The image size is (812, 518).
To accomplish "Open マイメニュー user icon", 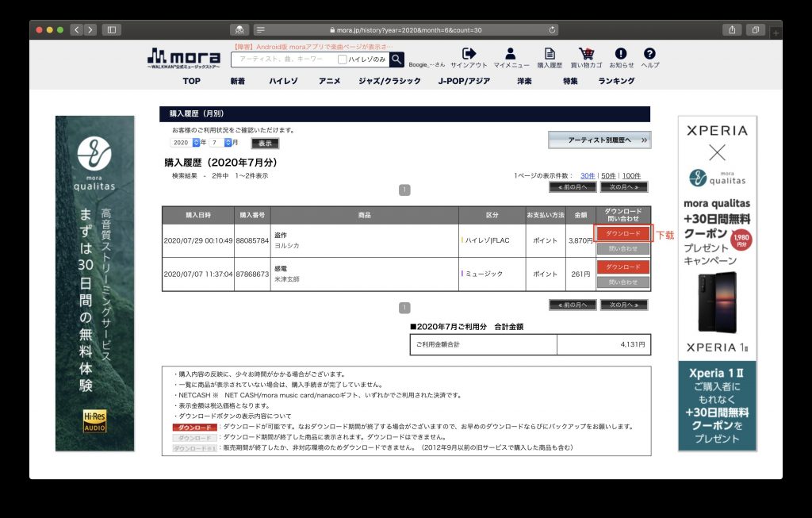I will tap(511, 57).
